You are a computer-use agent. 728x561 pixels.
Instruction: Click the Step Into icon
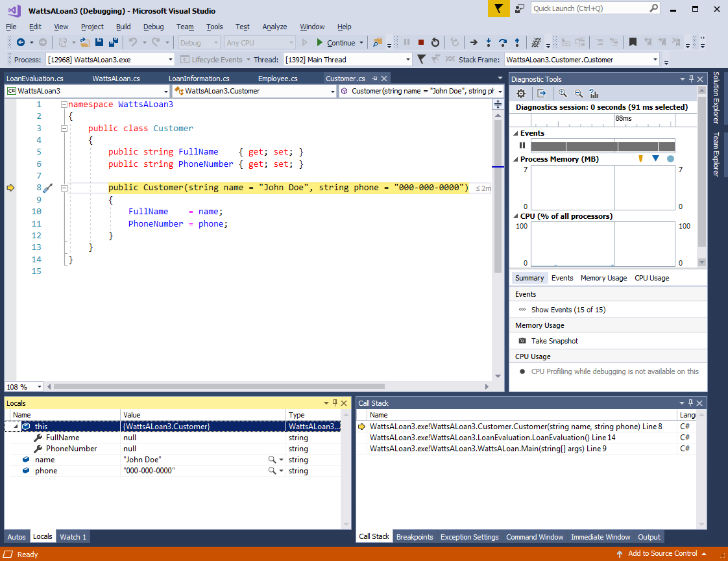[x=489, y=42]
